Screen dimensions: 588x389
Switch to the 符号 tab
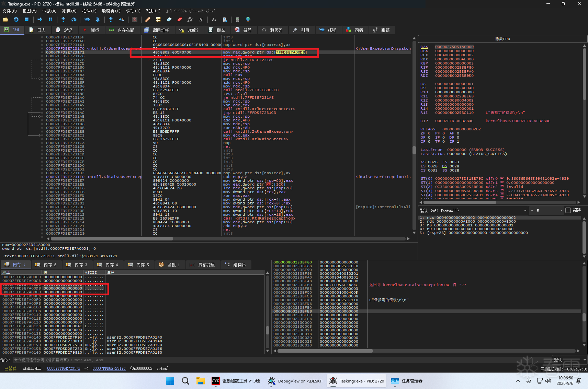tap(244, 30)
